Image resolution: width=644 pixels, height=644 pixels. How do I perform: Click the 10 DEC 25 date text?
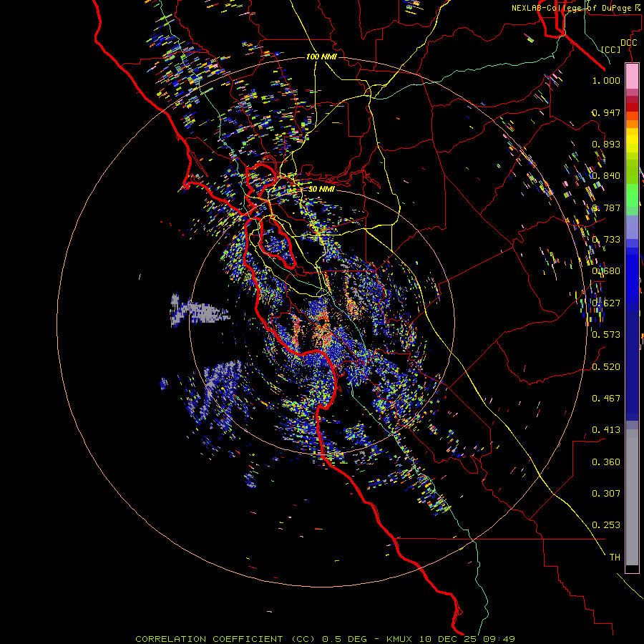tap(447, 639)
